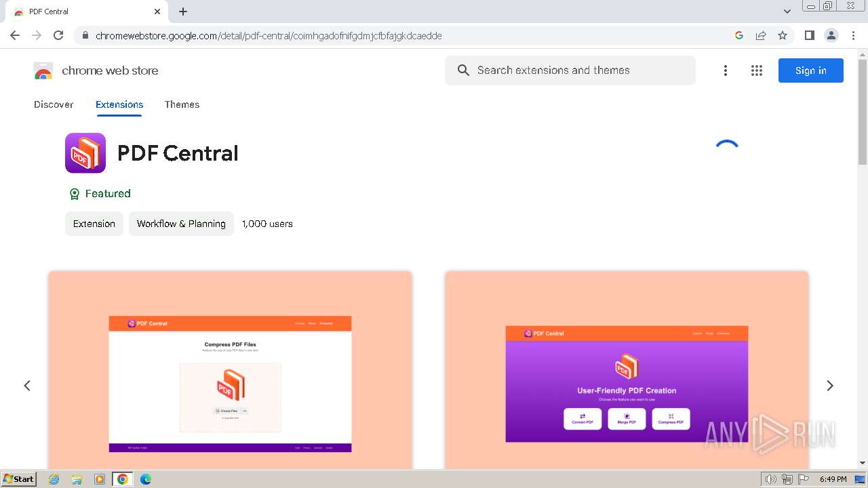
Task: Share this page via the share icon
Action: pyautogui.click(x=761, y=35)
